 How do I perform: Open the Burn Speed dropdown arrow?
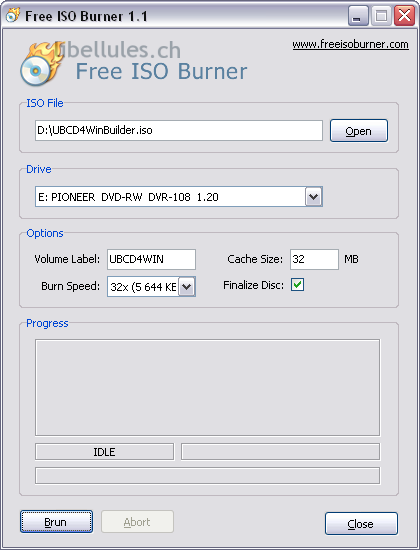pos(187,287)
